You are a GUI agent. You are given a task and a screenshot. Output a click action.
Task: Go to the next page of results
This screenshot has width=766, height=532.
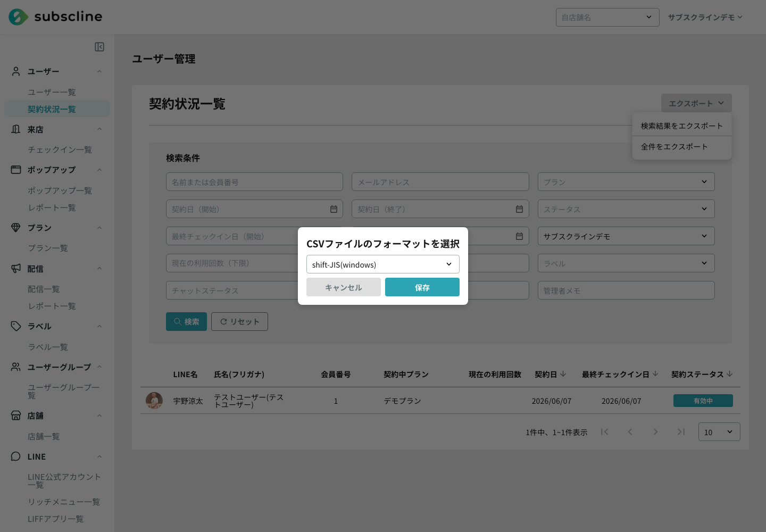[x=655, y=432]
